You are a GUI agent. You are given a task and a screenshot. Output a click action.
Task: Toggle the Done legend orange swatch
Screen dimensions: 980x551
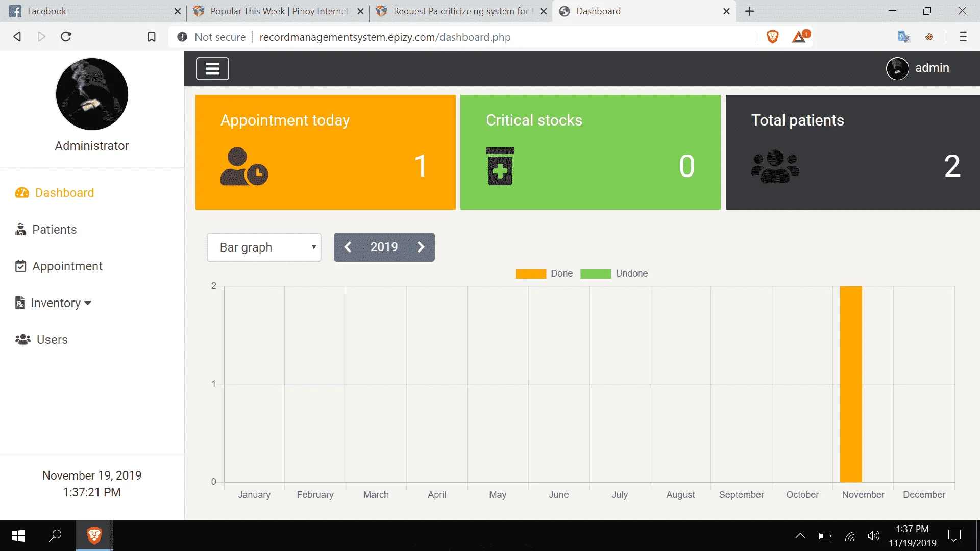coord(531,274)
